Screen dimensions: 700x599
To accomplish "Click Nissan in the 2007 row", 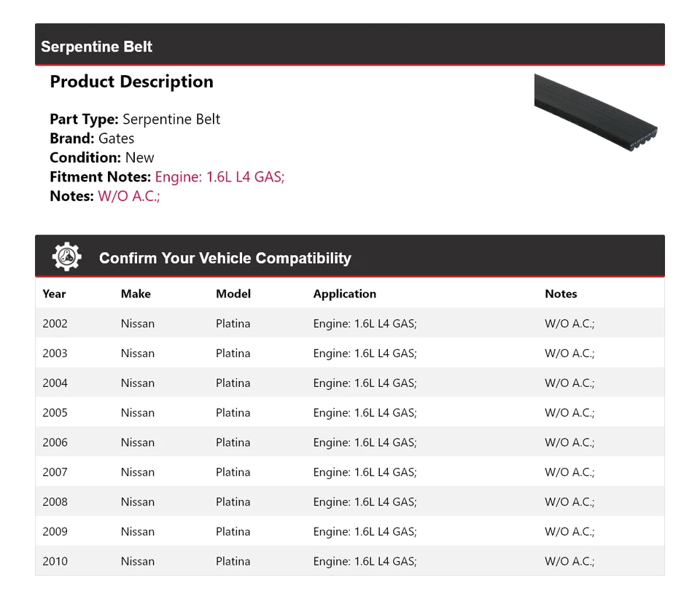I will [138, 472].
